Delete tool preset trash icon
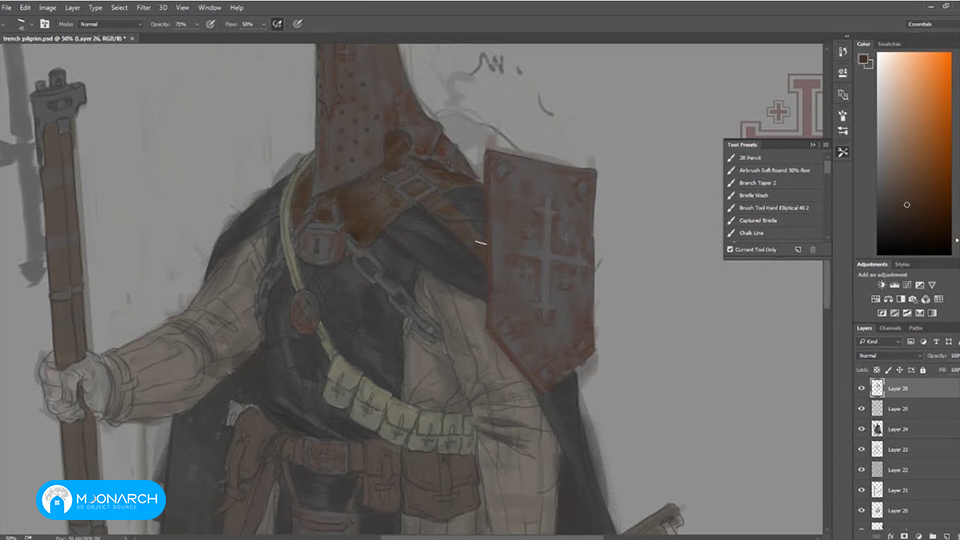960x540 pixels. (x=813, y=250)
